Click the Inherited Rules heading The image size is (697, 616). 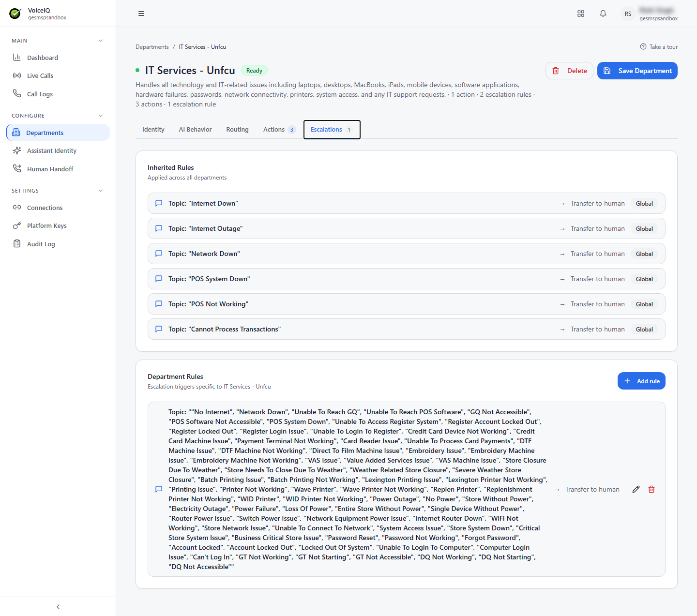coord(171,167)
